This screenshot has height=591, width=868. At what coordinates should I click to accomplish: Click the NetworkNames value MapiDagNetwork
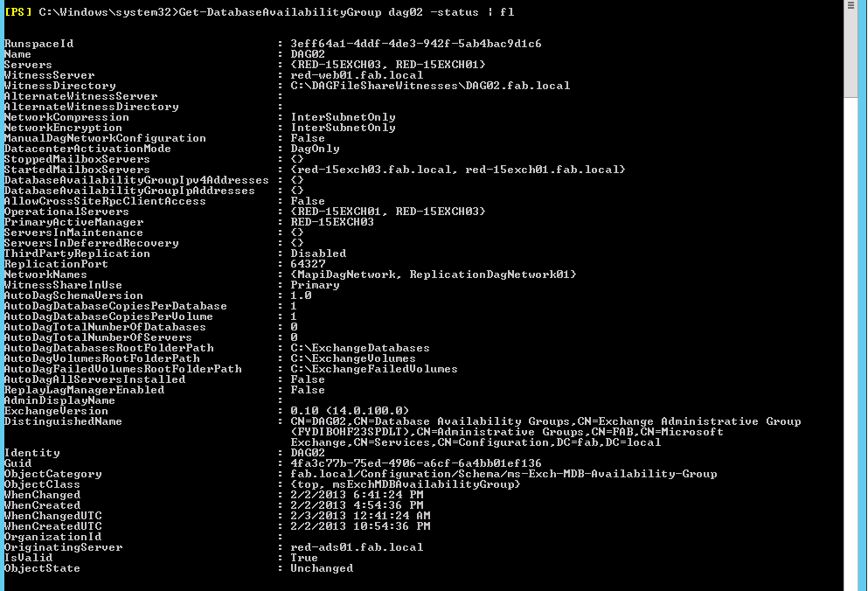(345, 275)
